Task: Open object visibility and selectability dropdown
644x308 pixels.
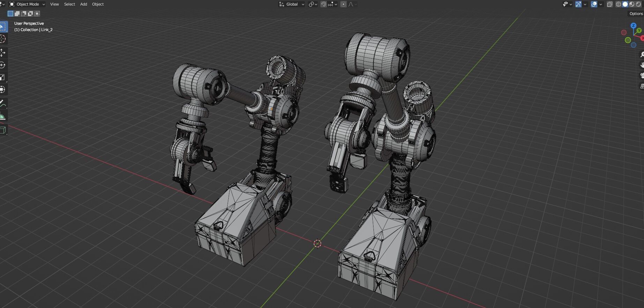Action: 567,4
